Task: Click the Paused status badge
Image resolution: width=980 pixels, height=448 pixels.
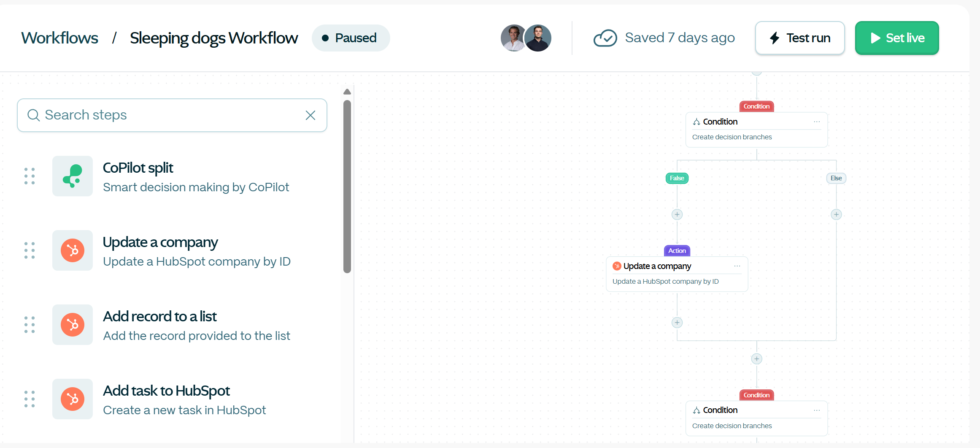Action: (351, 38)
